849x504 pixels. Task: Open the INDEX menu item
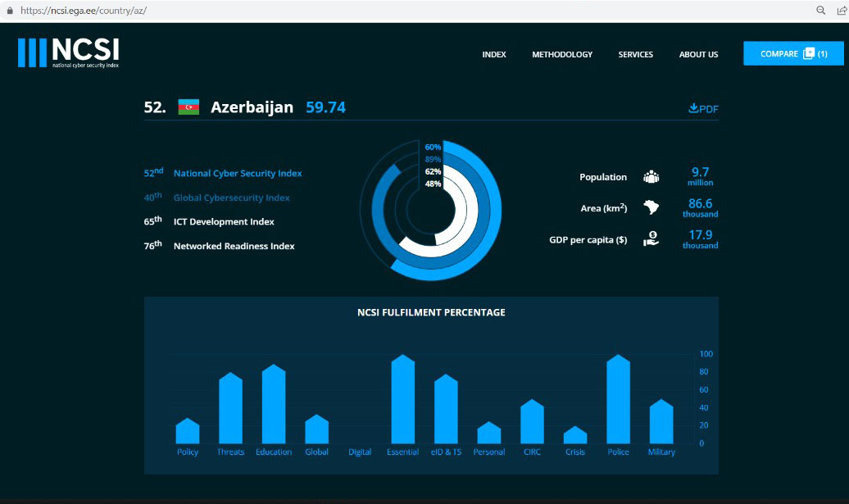coord(494,54)
